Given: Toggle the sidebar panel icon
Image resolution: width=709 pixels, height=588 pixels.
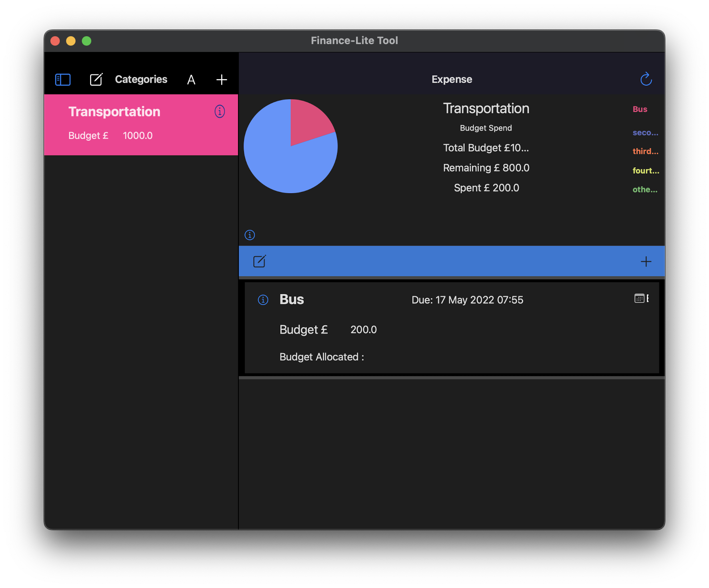Looking at the screenshot, I should pyautogui.click(x=63, y=80).
